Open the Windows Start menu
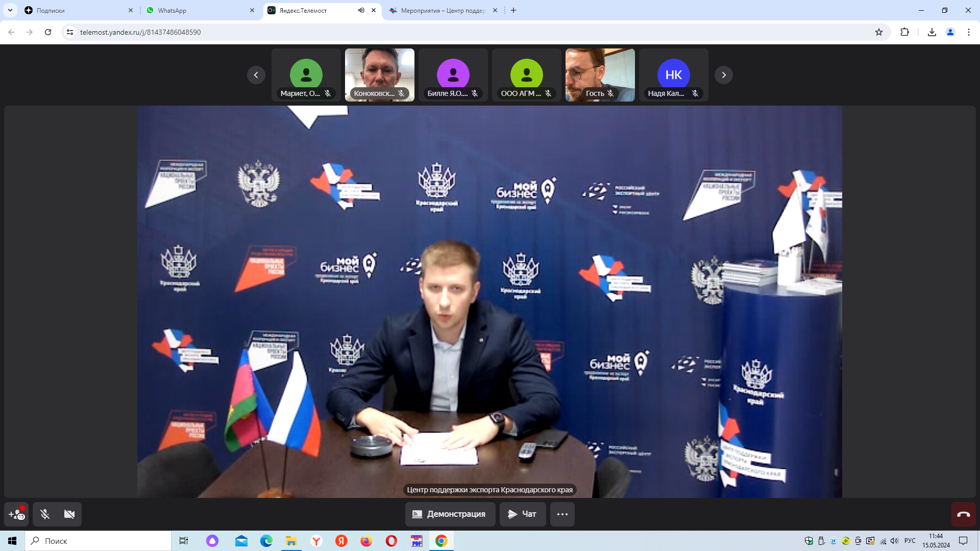Viewport: 980px width, 551px height. pos(12,541)
